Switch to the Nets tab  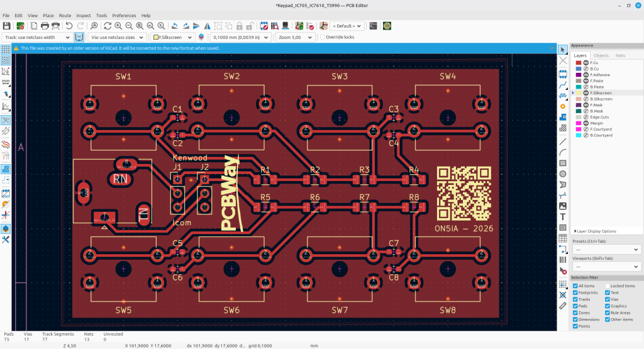(620, 55)
